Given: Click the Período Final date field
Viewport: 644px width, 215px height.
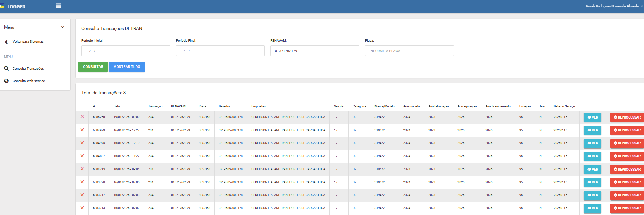Looking at the screenshot, I should 220,51.
